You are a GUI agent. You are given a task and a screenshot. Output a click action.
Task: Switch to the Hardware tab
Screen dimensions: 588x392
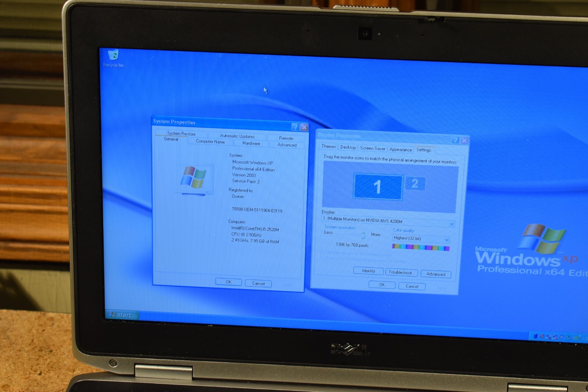pyautogui.click(x=251, y=143)
